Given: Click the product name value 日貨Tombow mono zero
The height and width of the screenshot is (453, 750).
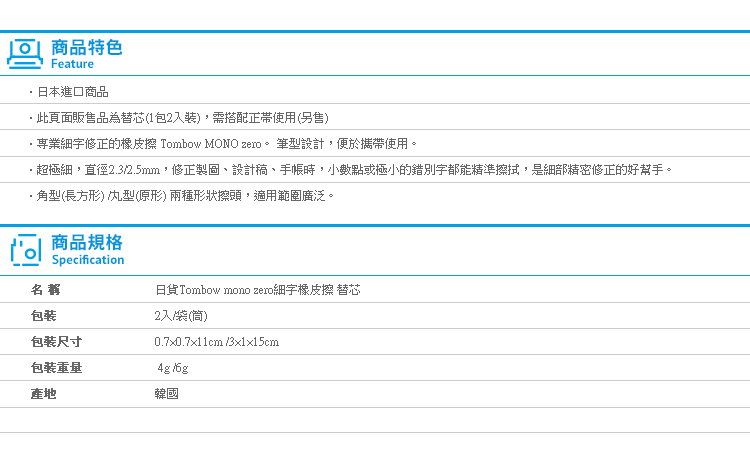Looking at the screenshot, I should pos(257,290).
